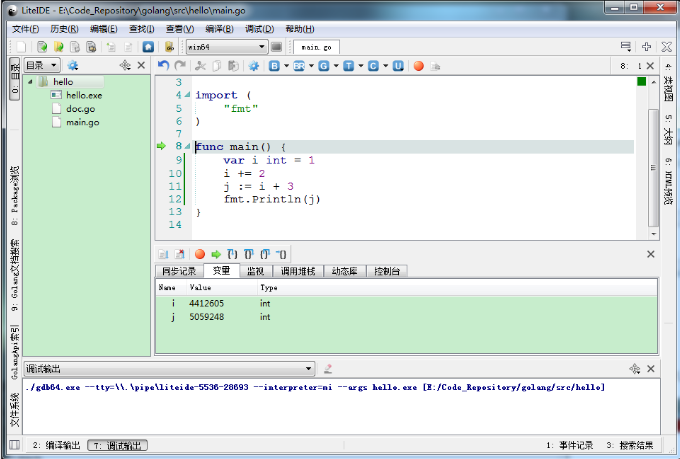Toggle the 2: 编译输出 bottom panel
The width and height of the screenshot is (680, 459).
click(x=56, y=445)
